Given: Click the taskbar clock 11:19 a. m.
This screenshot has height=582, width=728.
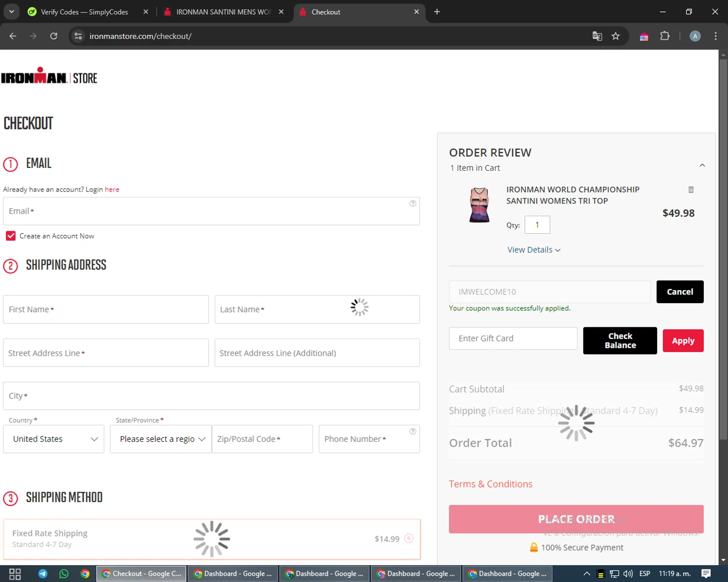Looking at the screenshot, I should 675,574.
